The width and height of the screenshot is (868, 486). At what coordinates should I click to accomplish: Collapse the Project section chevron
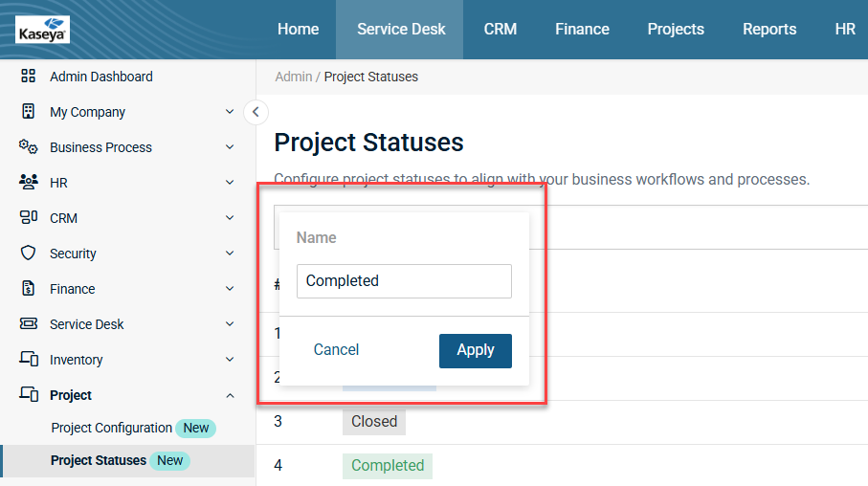point(230,395)
